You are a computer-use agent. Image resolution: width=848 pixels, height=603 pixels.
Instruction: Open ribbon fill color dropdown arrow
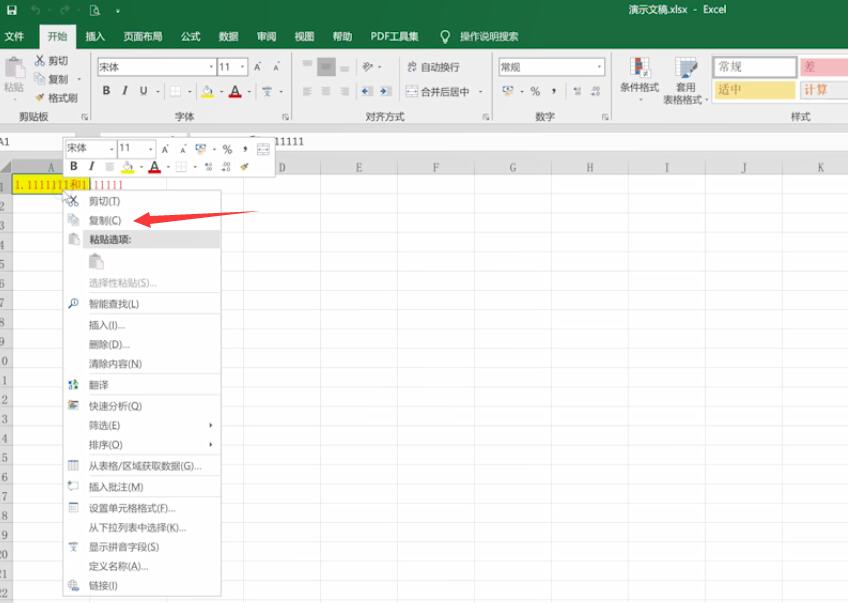click(x=221, y=92)
